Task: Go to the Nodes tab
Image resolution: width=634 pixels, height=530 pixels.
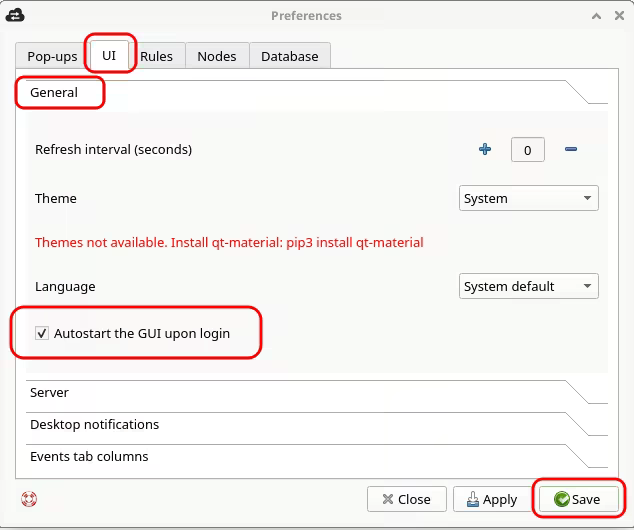Action: point(216,57)
